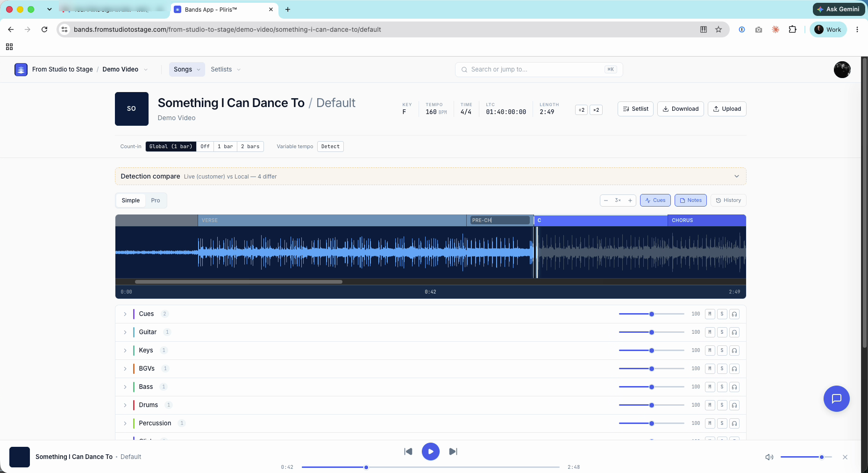The image size is (868, 473).
Task: Open the Chrome three-dot menu
Action: coord(857,29)
